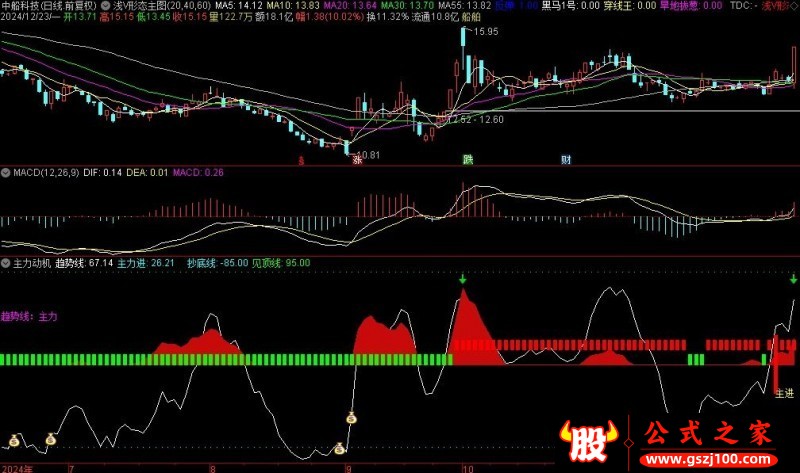The image size is (800, 473).
Task: Select the month 8 time axis marker
Action: point(213,469)
